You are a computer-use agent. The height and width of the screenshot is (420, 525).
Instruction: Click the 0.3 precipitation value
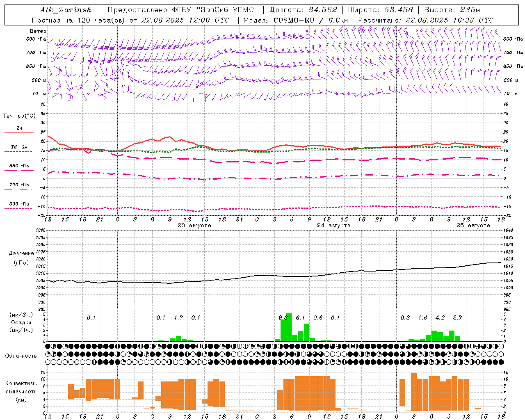(405, 318)
